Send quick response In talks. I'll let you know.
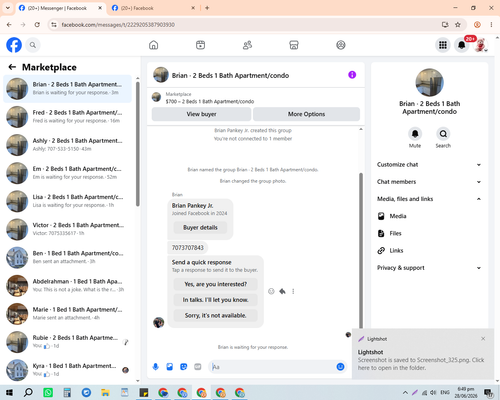Viewport: 500px width, 400px height. (x=216, y=300)
